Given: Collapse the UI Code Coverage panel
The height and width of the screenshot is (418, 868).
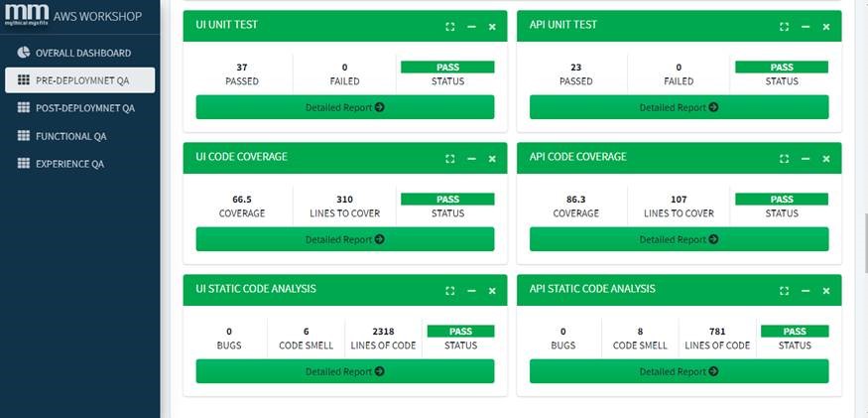Looking at the screenshot, I should pyautogui.click(x=471, y=159).
